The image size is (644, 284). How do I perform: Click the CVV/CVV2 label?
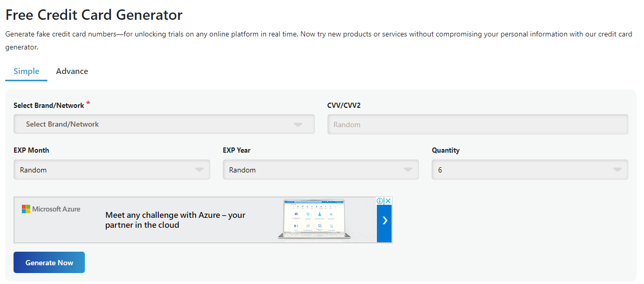point(344,105)
